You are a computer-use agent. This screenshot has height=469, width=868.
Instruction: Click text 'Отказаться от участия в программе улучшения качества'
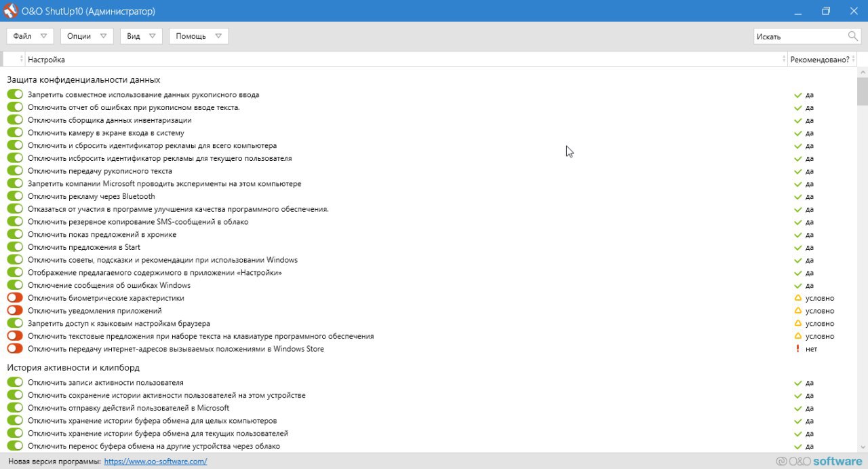pos(178,209)
